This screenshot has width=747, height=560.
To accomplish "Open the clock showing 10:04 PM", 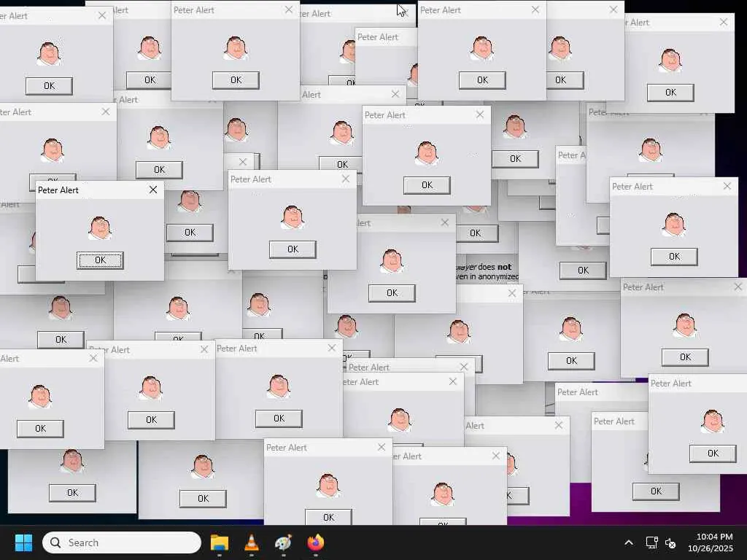I will 711,542.
